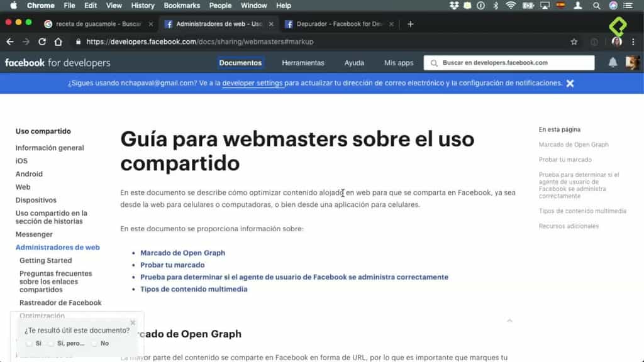Open the AirPlay display menu
Viewport: 644px width, 362px height.
545,5
